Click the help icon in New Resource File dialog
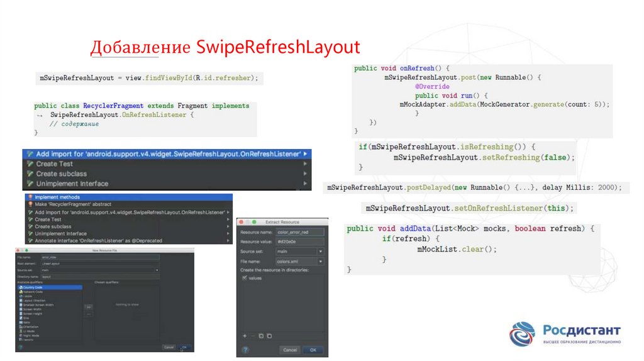 click(21, 347)
